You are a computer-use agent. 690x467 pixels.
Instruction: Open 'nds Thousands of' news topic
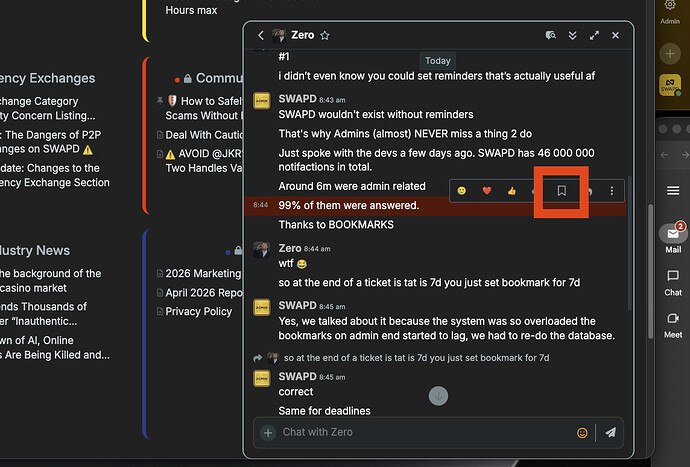(x=44, y=314)
